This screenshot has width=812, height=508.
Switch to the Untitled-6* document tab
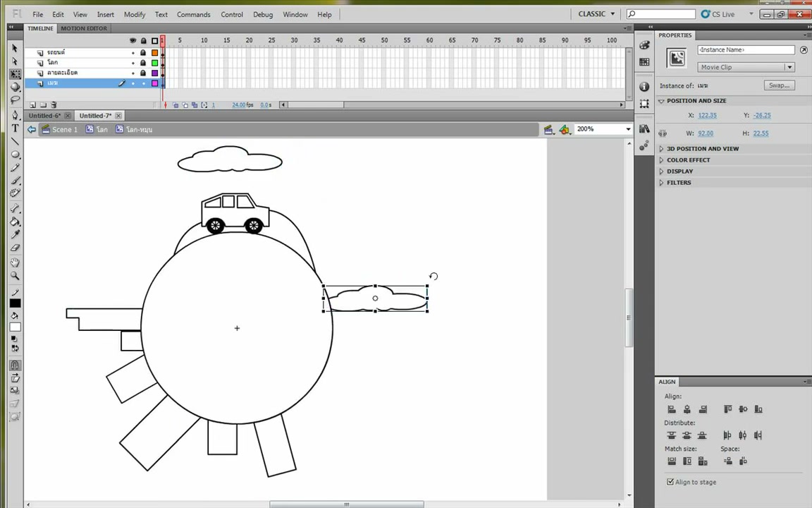[x=44, y=116]
